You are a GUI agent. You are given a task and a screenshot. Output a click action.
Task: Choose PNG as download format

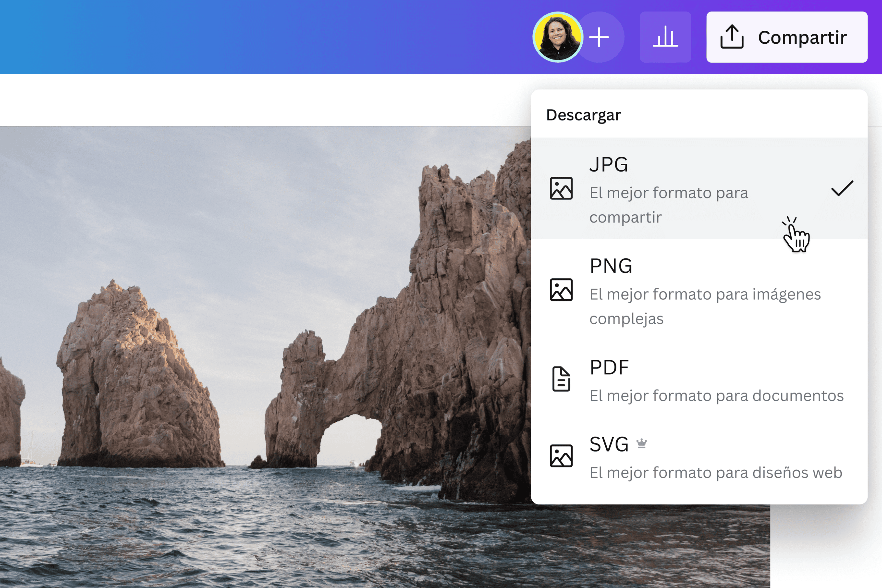point(699,290)
